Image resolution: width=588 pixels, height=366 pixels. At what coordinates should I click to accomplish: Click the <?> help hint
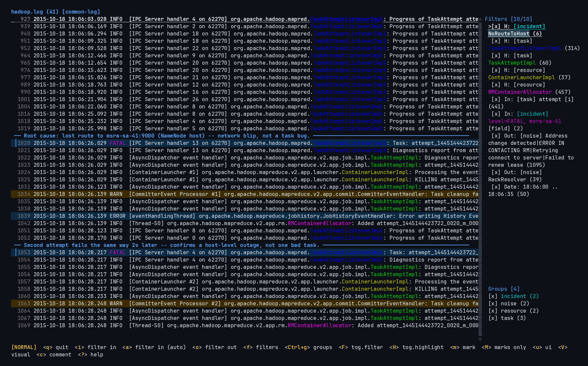(x=90, y=355)
